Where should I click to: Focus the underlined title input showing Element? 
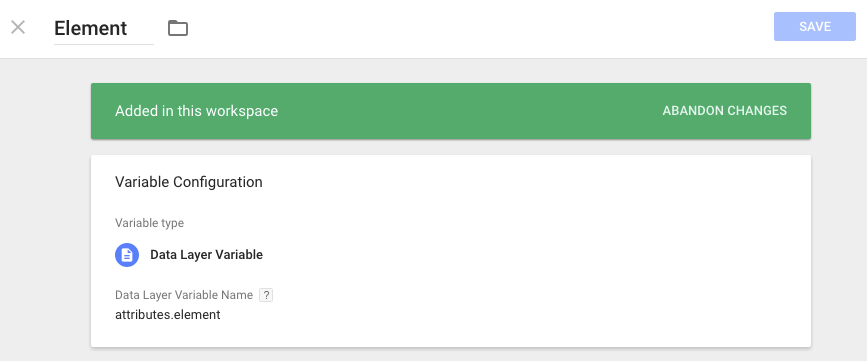(x=104, y=28)
